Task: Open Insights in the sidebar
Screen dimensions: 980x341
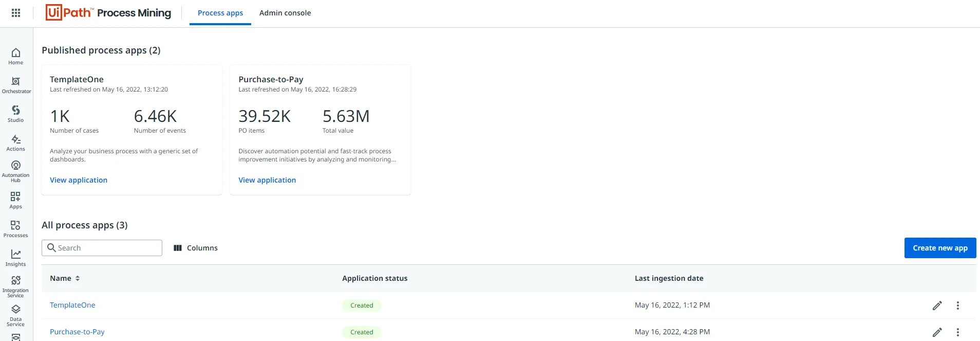Action: click(x=16, y=258)
